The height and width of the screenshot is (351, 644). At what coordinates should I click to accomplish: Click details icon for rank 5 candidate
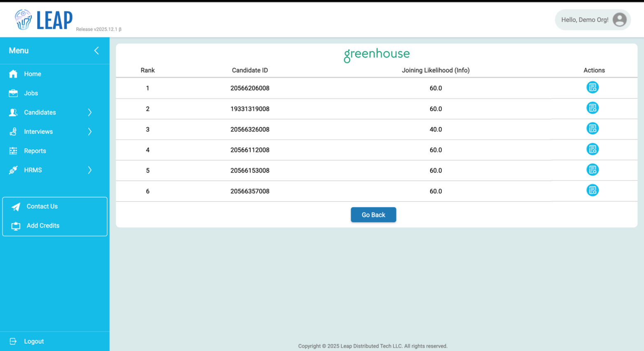click(x=592, y=170)
